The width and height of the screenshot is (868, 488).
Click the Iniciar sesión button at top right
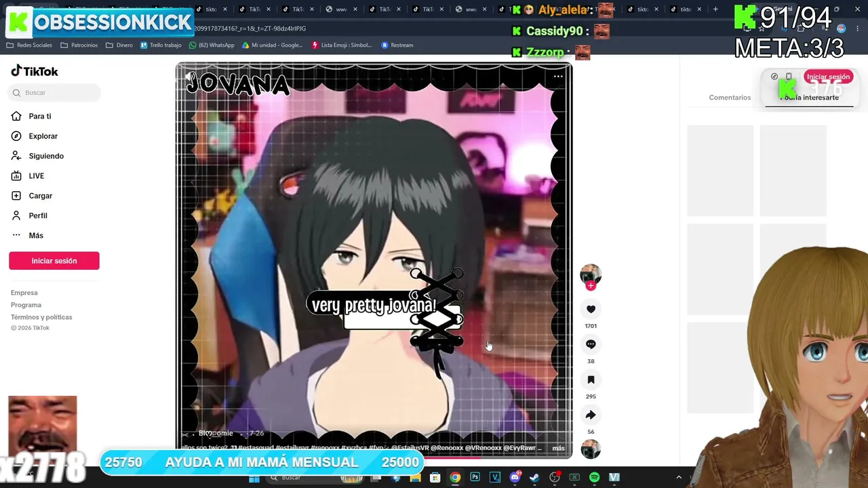[x=827, y=77]
